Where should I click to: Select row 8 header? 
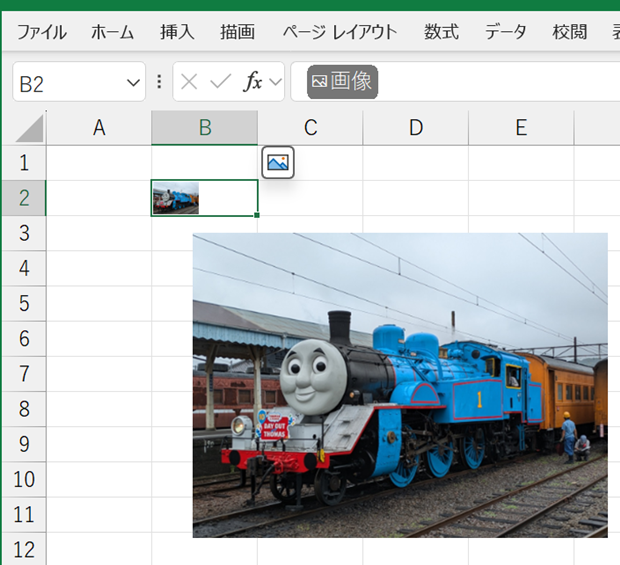click(24, 409)
